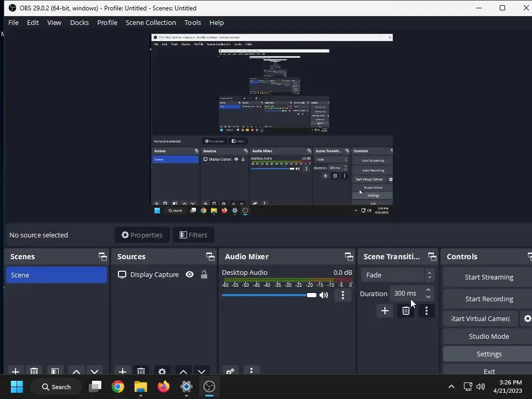Screen dimensions: 532x399
Task: Toggle Display Capture lock
Action: [x=204, y=274]
